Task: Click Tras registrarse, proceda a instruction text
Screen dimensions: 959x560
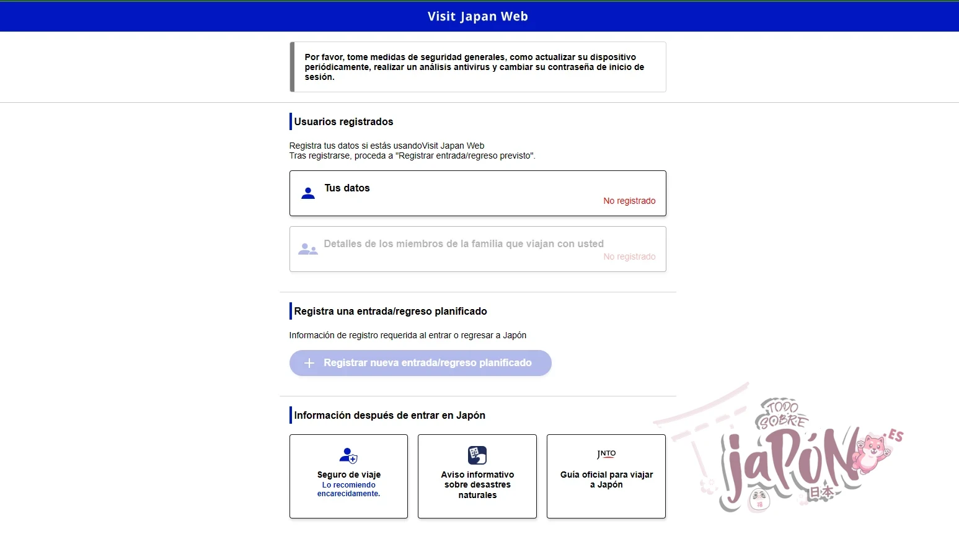Action: tap(412, 155)
